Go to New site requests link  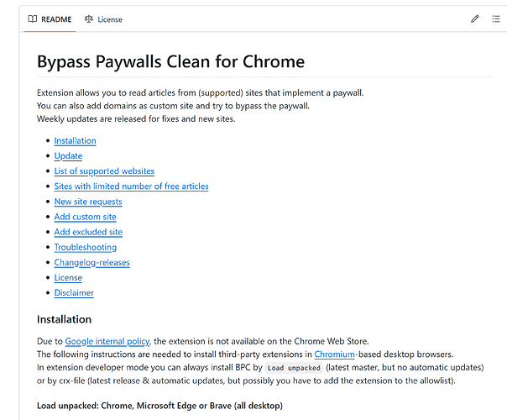[x=88, y=202]
